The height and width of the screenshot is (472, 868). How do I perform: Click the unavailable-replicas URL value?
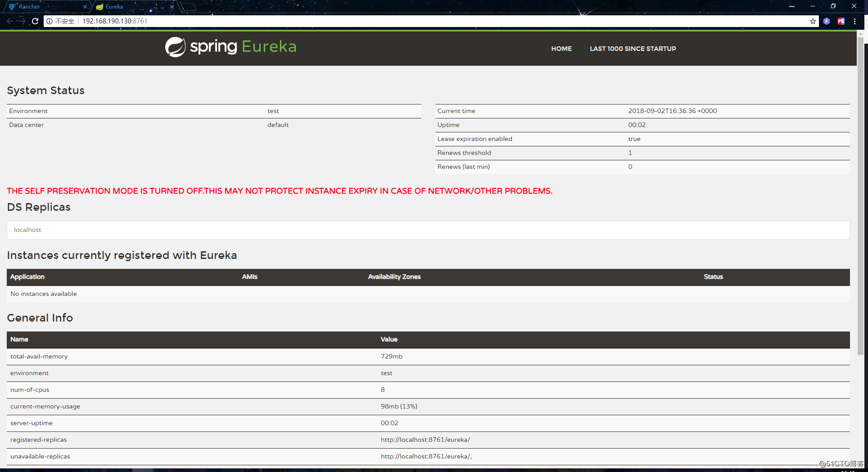click(x=426, y=456)
